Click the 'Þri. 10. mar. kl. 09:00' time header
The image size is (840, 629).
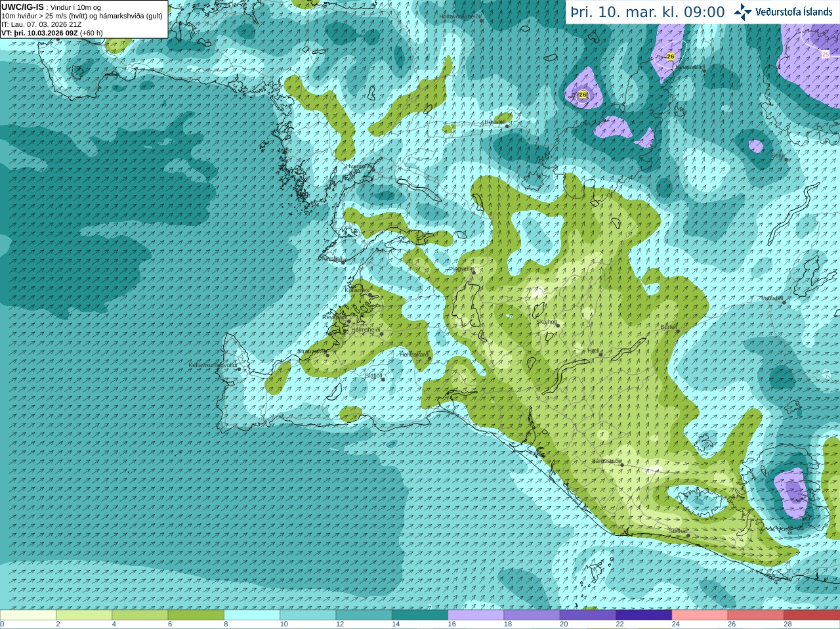coord(648,12)
